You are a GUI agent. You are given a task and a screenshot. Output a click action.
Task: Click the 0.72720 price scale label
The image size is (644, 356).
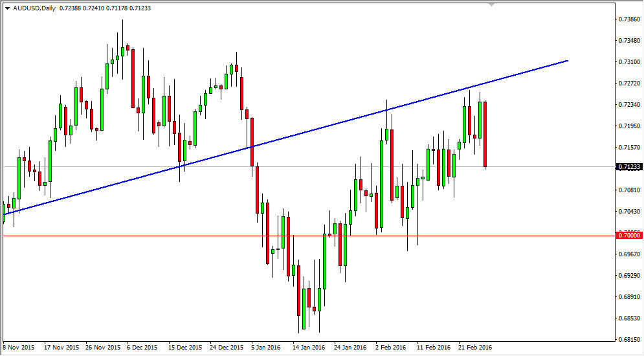pos(630,83)
